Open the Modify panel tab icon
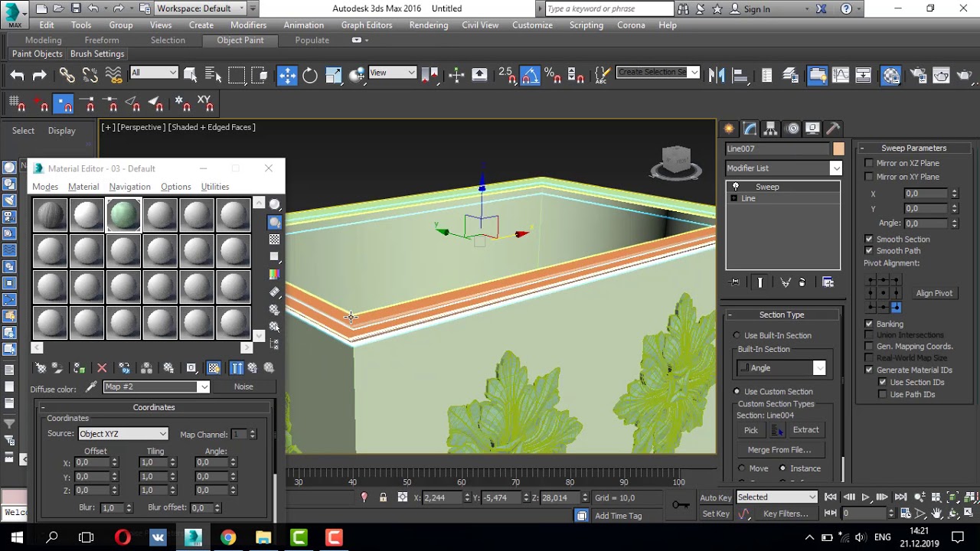The image size is (980, 551). point(750,129)
